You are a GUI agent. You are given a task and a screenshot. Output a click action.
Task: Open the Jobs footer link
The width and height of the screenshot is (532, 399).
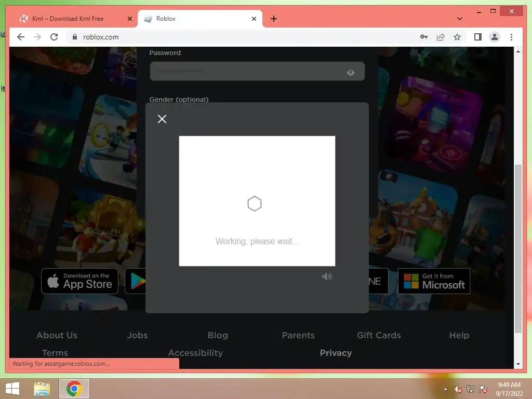pyautogui.click(x=137, y=335)
